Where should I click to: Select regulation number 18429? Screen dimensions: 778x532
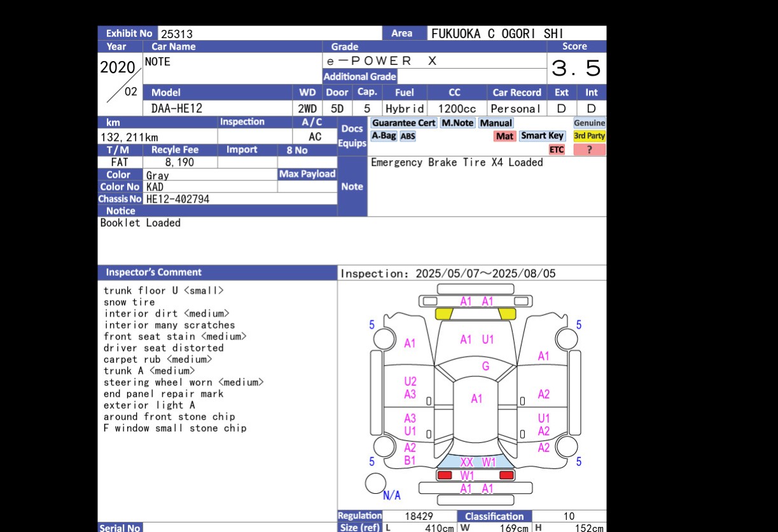[419, 517]
